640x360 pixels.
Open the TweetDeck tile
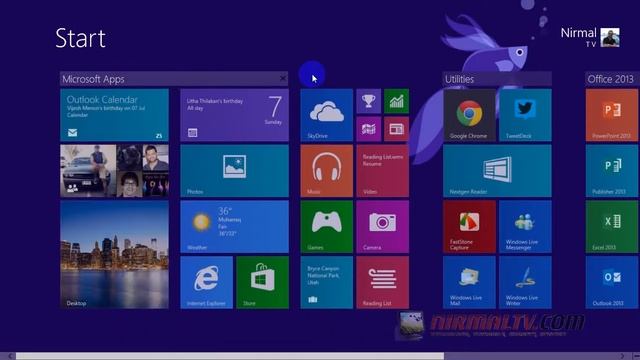tap(525, 115)
